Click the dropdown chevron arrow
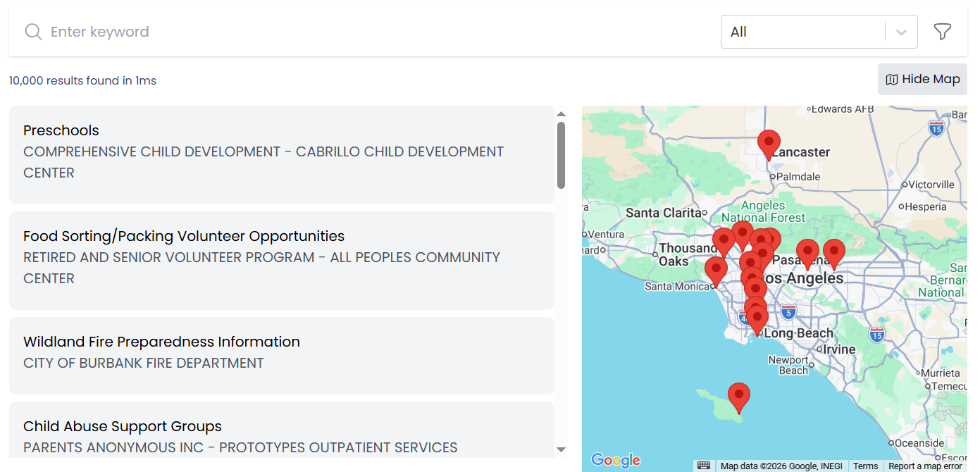Viewport: 980px width, 472px height. [901, 32]
